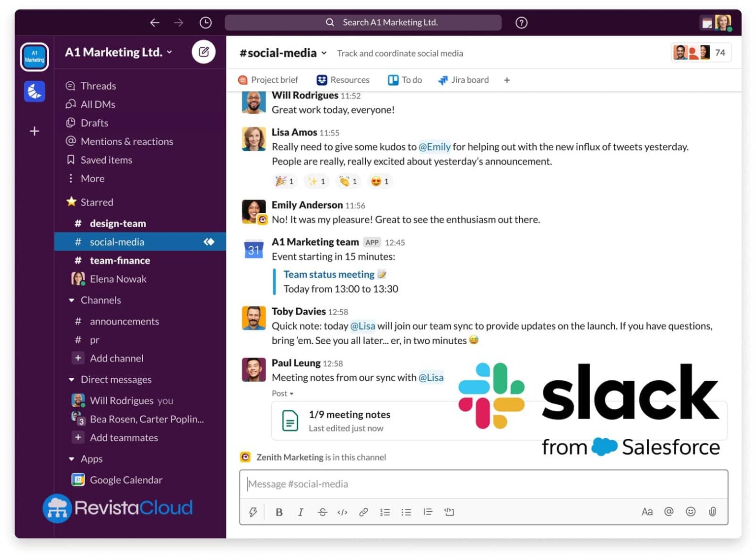Toggle bold formatting in the message box
The width and height of the screenshot is (756, 558).
coord(279,512)
